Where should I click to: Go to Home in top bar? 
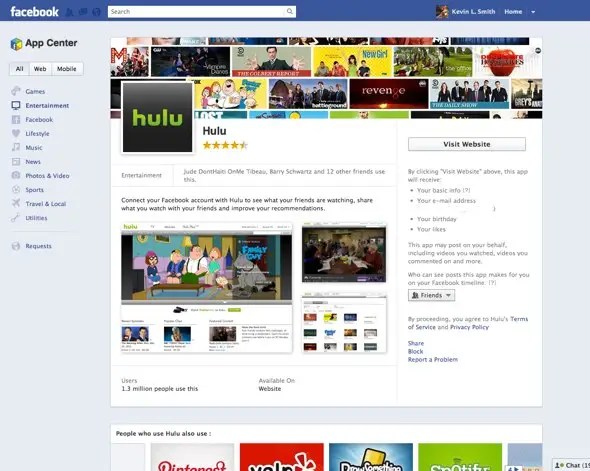513,12
